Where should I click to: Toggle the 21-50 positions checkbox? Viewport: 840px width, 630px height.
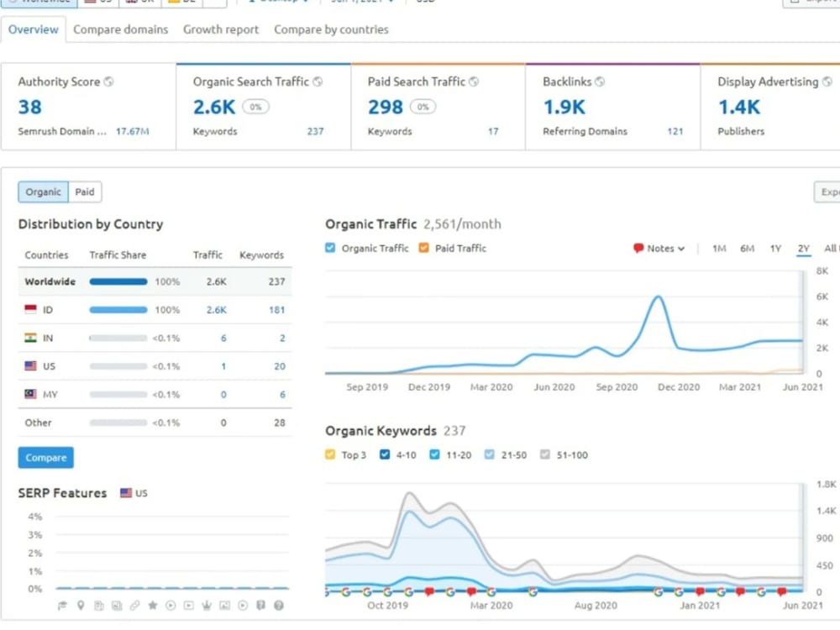[489, 454]
